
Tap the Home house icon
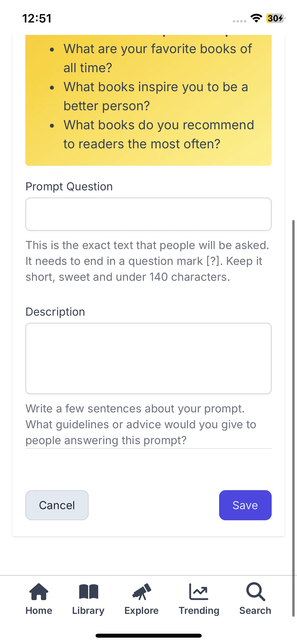39,592
